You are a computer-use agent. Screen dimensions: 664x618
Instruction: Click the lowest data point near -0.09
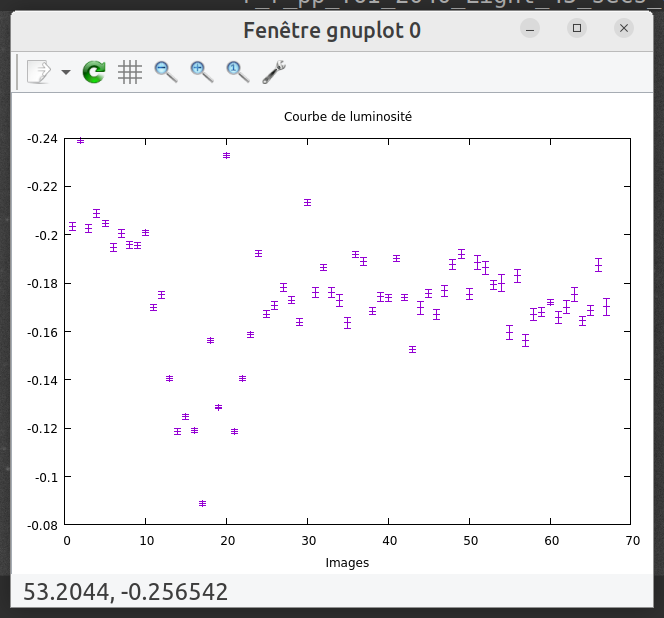coord(202,503)
